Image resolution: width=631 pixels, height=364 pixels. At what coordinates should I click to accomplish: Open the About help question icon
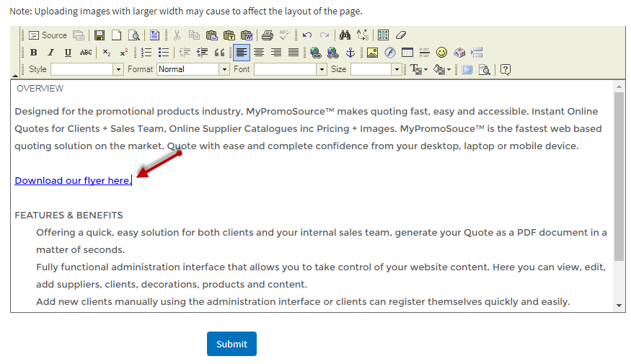point(506,70)
